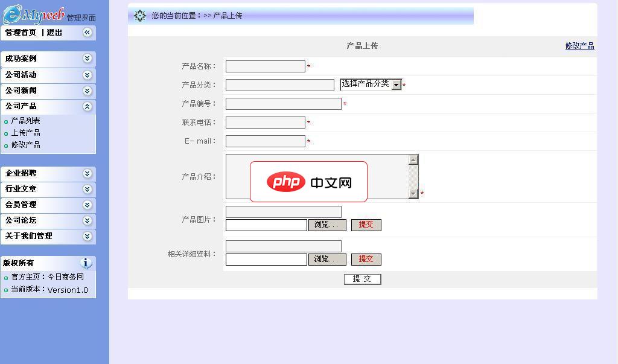The height and width of the screenshot is (364, 618).
Task: Click the breadcrumb location gear icon
Action: [x=140, y=16]
